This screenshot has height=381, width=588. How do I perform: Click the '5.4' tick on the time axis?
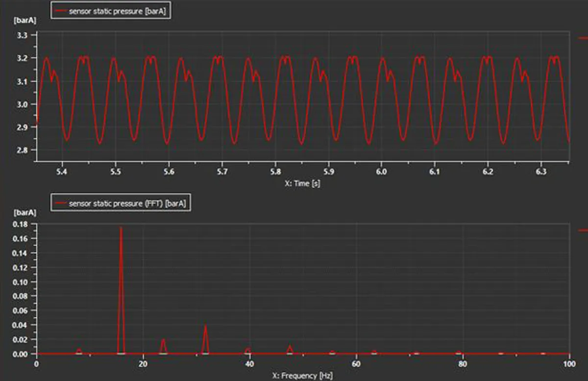click(x=62, y=172)
